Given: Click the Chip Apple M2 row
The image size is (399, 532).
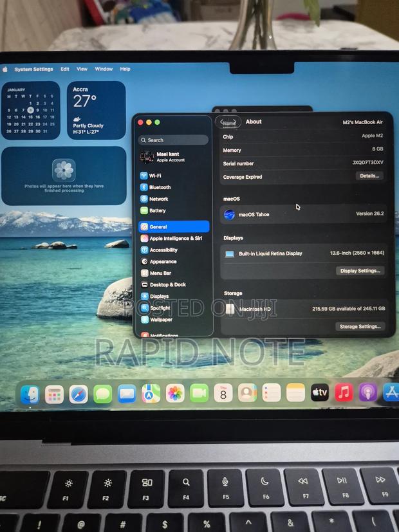Looking at the screenshot, I should 304,136.
